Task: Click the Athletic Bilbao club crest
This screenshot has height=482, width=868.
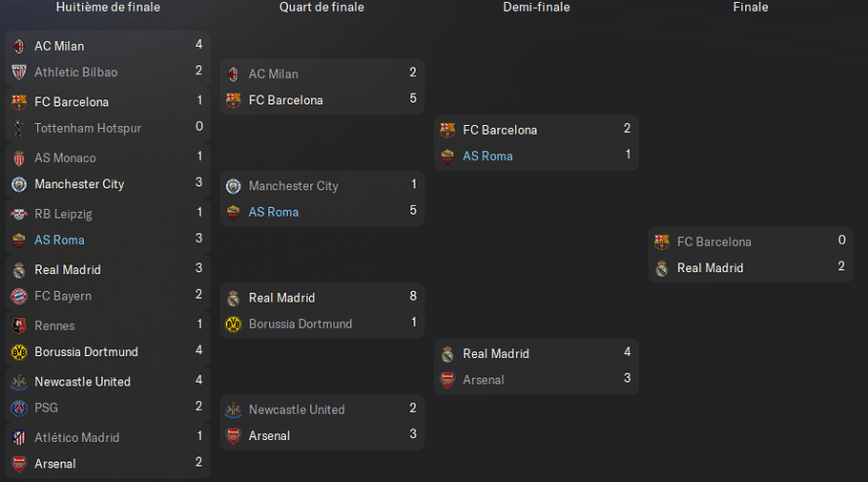Action: click(19, 72)
